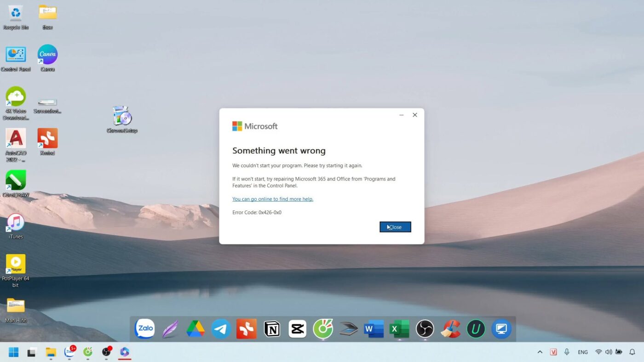
Task: Open Task View on the taskbar
Action: coord(32,352)
